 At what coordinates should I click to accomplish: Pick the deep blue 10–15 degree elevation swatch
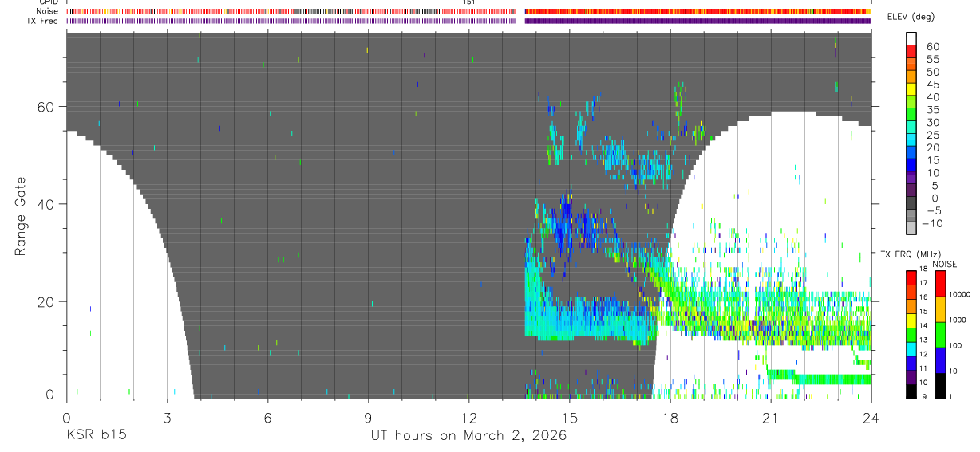tap(913, 167)
